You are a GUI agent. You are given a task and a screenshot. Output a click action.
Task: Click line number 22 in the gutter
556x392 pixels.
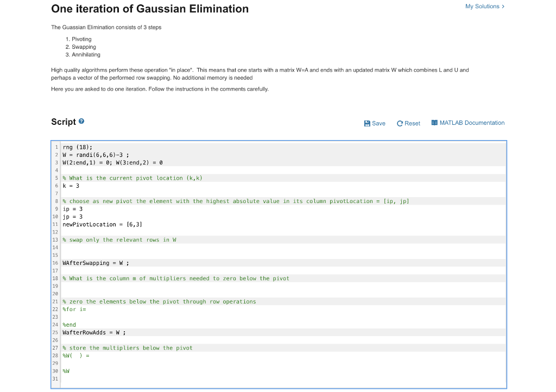[x=56, y=309]
